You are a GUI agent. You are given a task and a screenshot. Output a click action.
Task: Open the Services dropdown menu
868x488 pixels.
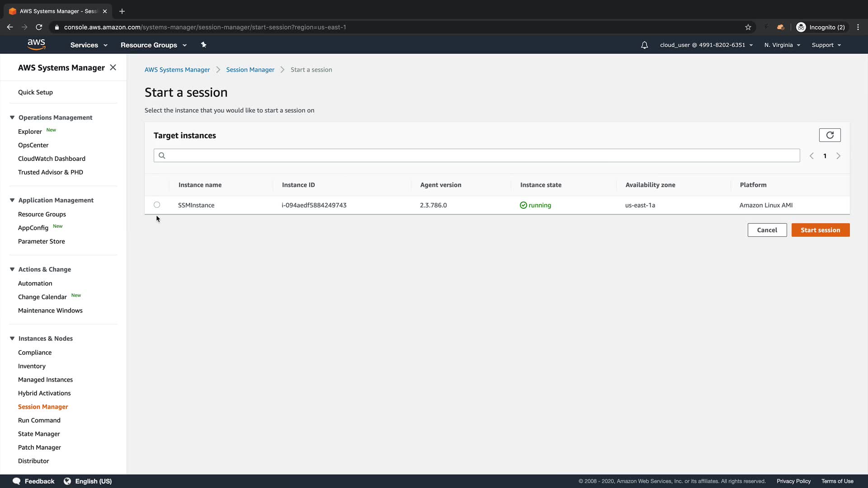tap(89, 45)
